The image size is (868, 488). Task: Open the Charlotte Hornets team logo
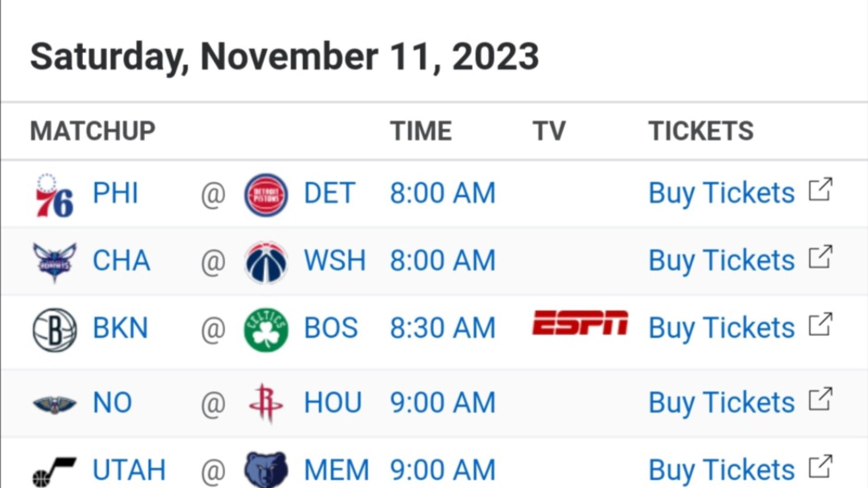pyautogui.click(x=55, y=262)
